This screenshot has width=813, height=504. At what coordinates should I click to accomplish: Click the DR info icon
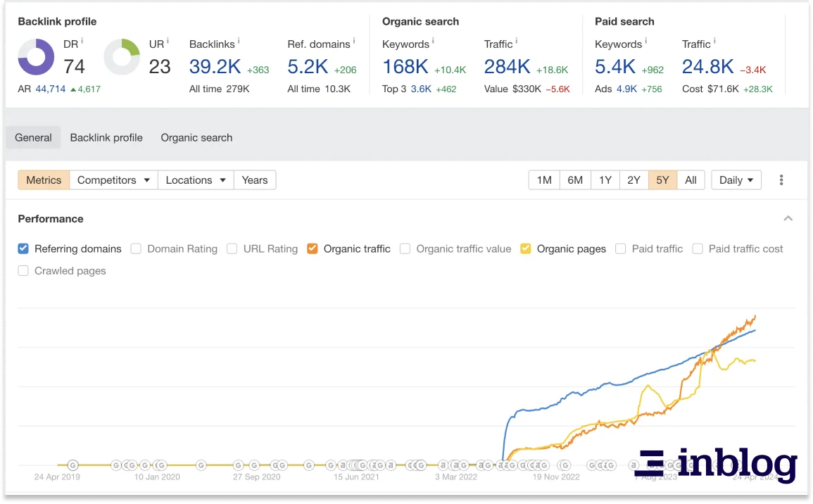coord(82,42)
